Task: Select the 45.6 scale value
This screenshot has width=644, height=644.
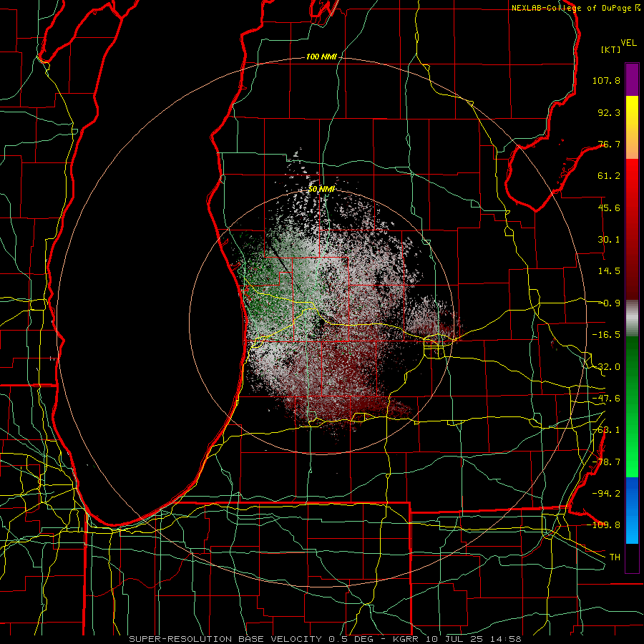Action: click(x=609, y=208)
